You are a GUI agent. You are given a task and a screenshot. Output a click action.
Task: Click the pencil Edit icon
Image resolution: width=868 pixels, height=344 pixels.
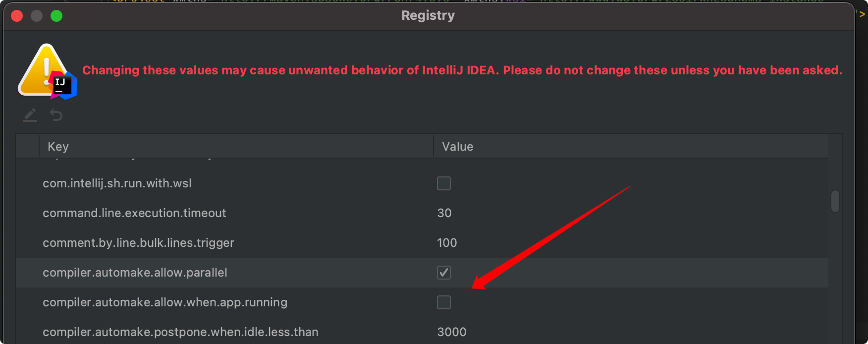[x=30, y=115]
